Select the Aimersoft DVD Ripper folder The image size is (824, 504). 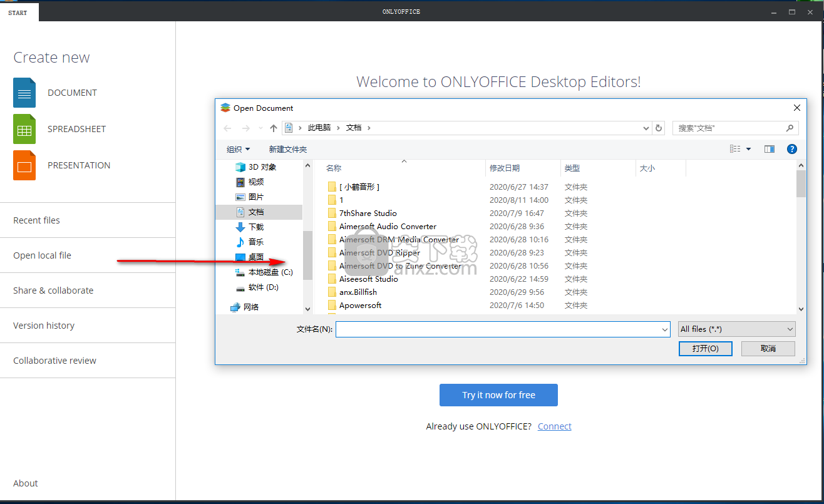[x=380, y=253]
